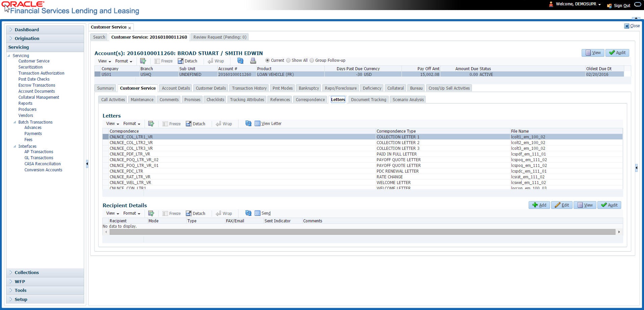Click refresh icon in Letters toolbar
Viewport: 644px width, 310px height.
(248, 123)
